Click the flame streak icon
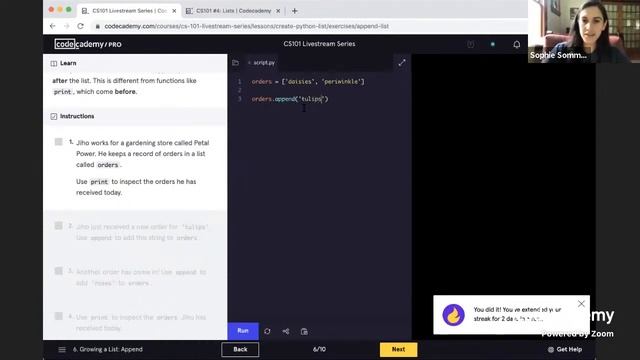This screenshot has height=360, width=640. [x=453, y=315]
